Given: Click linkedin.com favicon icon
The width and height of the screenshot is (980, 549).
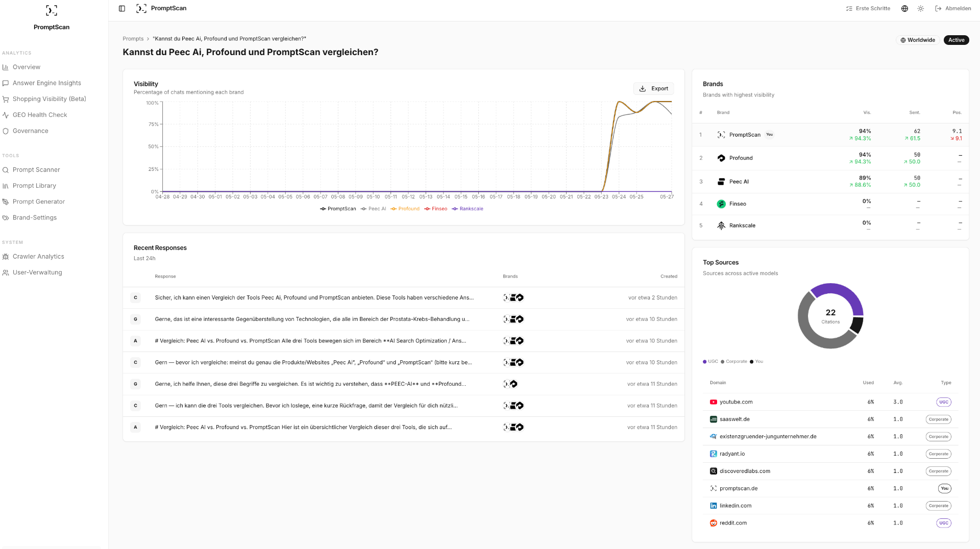Looking at the screenshot, I should 714,506.
